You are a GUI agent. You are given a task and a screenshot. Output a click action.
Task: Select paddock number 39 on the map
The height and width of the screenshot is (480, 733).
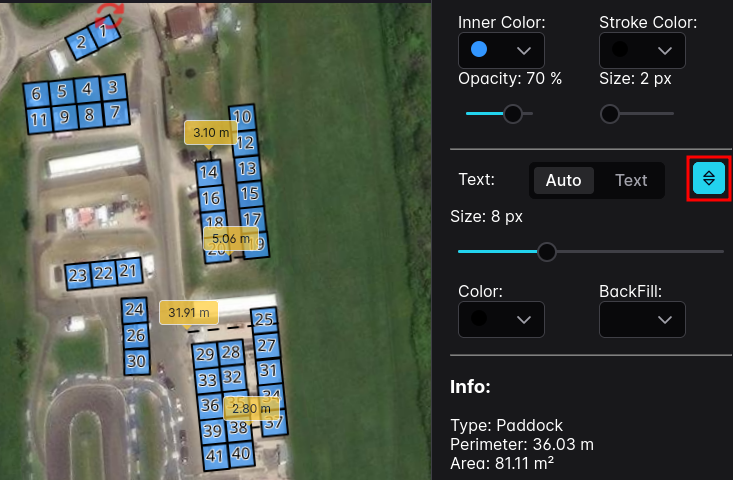pos(212,431)
